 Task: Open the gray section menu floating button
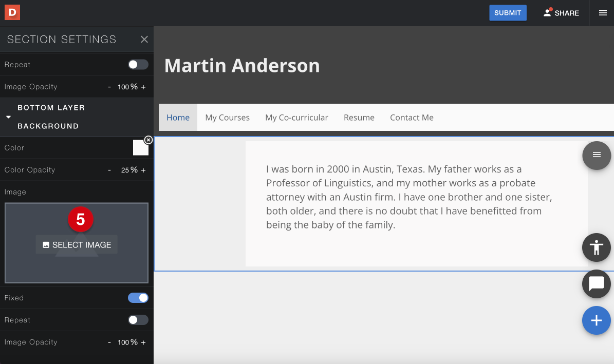click(597, 156)
